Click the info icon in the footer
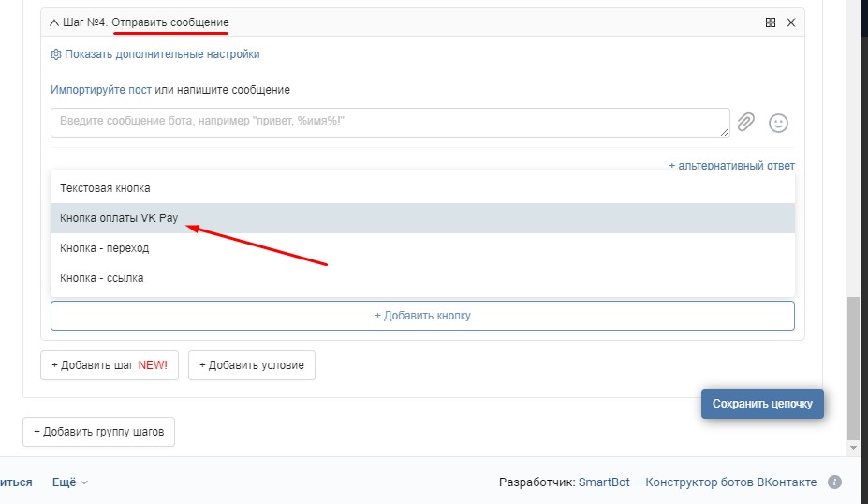Screen dimensions: 868x504 coord(835,482)
